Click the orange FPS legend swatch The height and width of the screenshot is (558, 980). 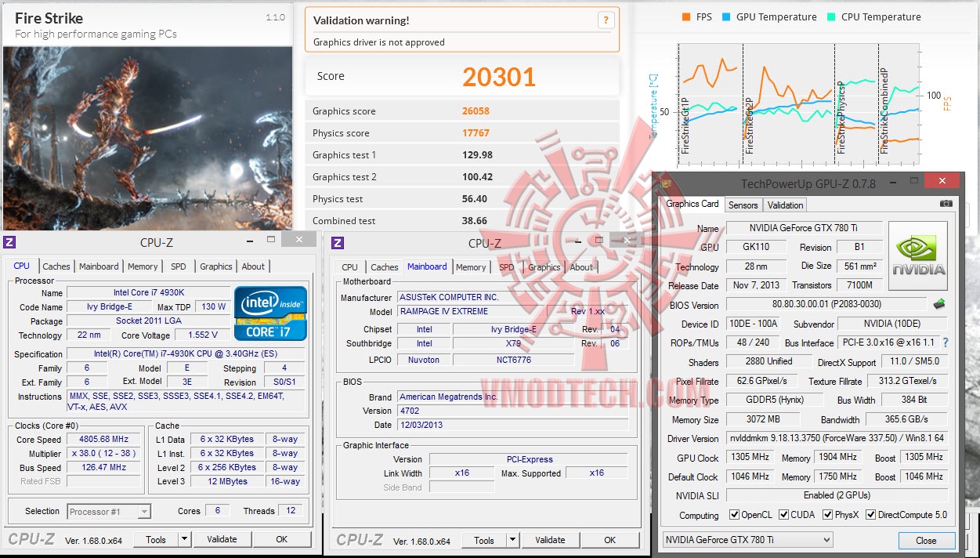pos(686,16)
